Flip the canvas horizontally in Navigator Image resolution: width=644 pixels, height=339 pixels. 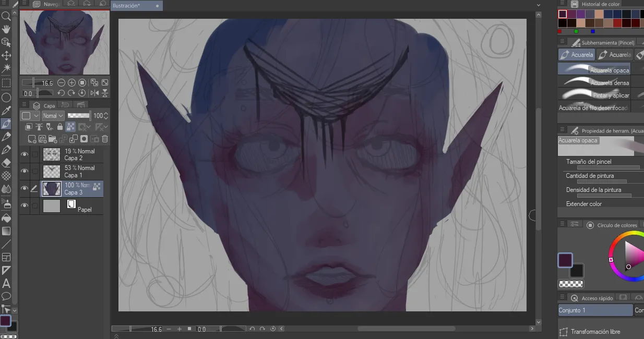coord(94,93)
